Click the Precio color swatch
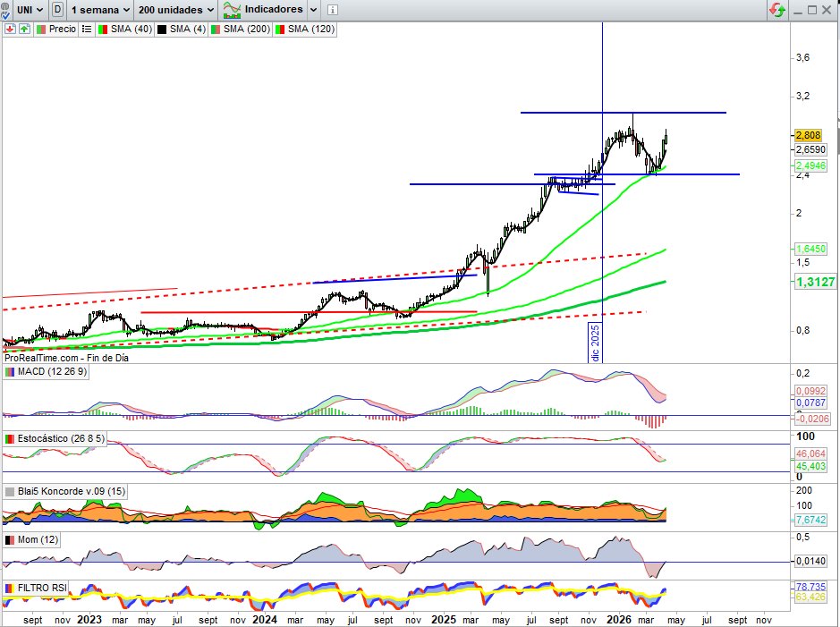 tap(41, 29)
